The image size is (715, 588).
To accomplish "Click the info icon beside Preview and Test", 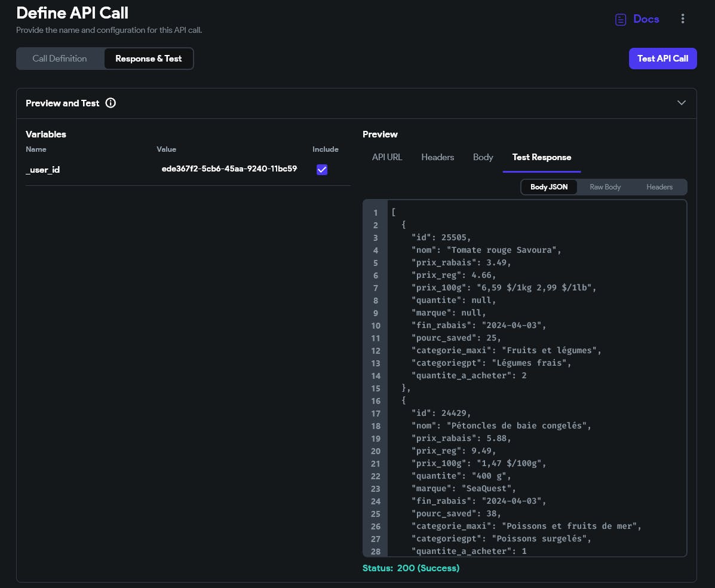I will pyautogui.click(x=111, y=103).
